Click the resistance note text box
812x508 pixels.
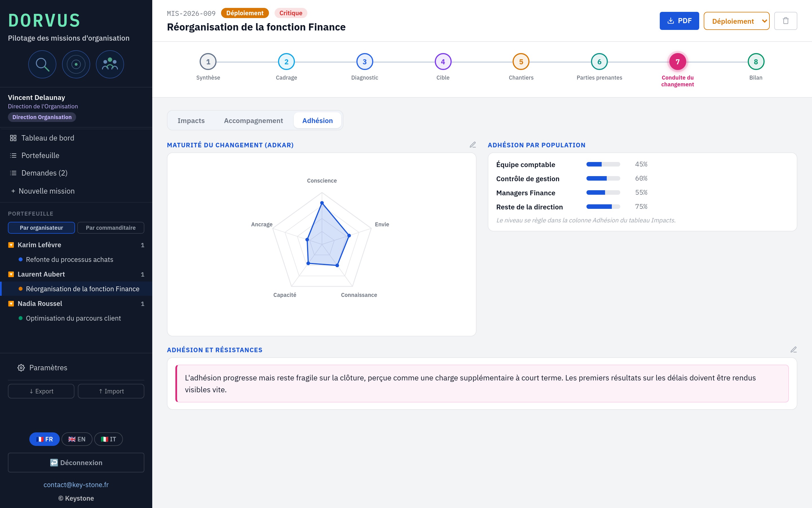pyautogui.click(x=482, y=383)
